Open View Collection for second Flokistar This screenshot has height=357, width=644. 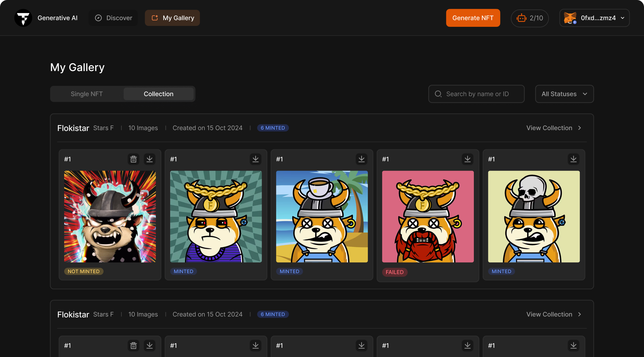[x=554, y=314]
